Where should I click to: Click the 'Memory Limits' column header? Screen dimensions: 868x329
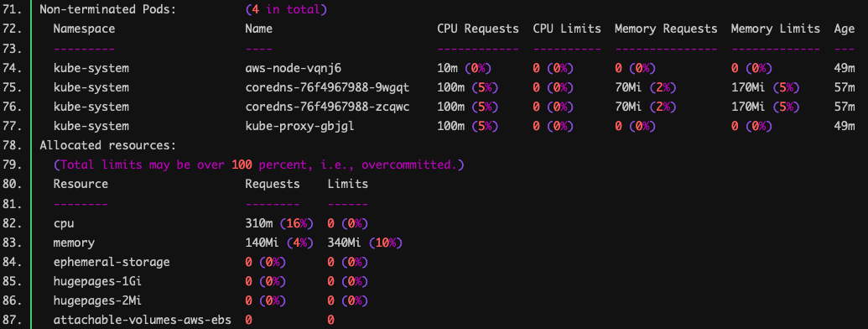(775, 29)
